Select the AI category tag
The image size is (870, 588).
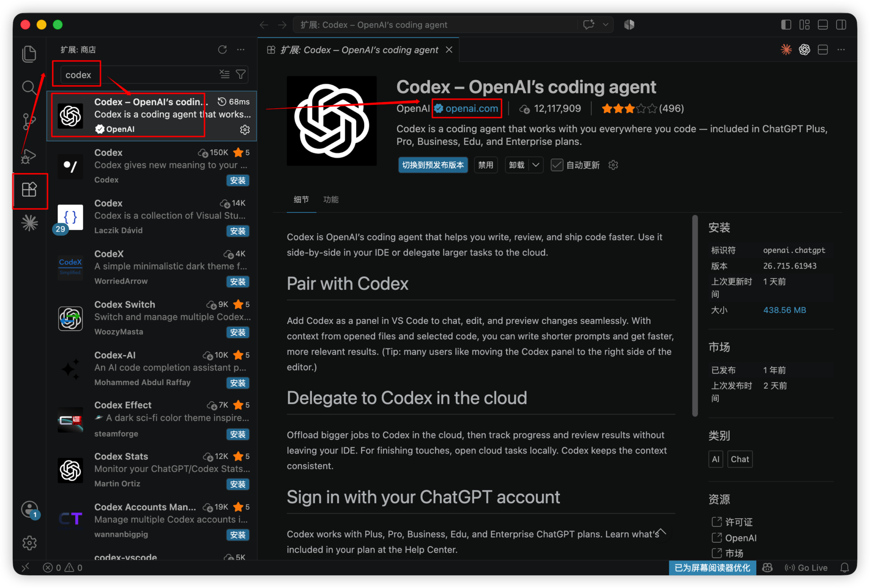pos(715,459)
